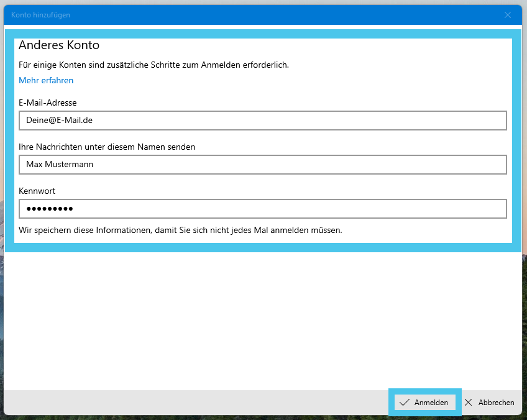Image resolution: width=527 pixels, height=420 pixels.
Task: Click the 'Ihre Nachrichten unter diesem Namen senden' label
Action: 107,147
